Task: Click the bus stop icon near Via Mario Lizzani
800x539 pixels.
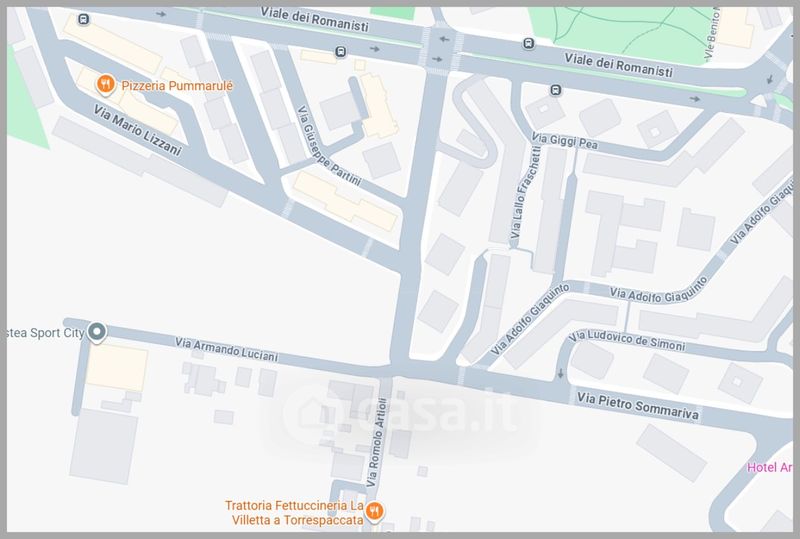Action: pos(84,20)
